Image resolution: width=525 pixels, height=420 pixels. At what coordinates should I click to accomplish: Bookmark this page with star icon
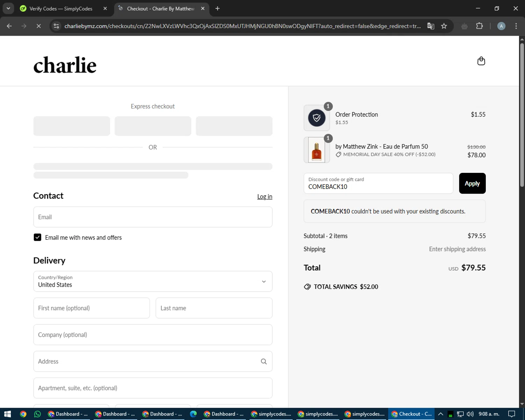coord(444,26)
